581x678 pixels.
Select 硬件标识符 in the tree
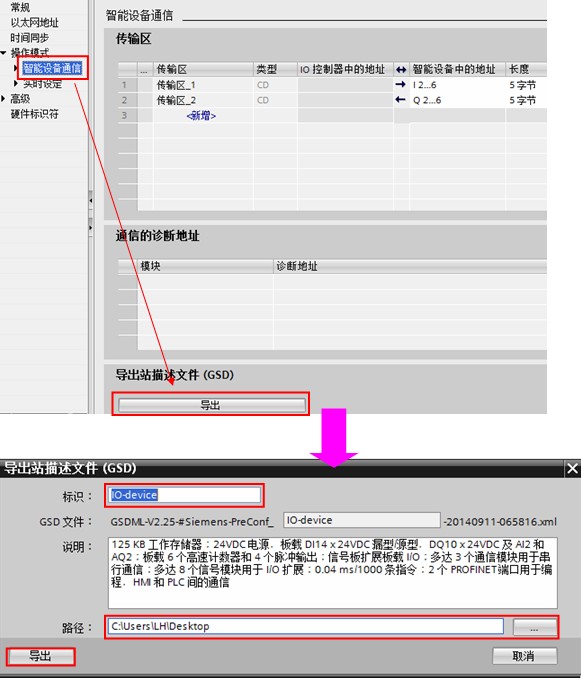point(35,114)
